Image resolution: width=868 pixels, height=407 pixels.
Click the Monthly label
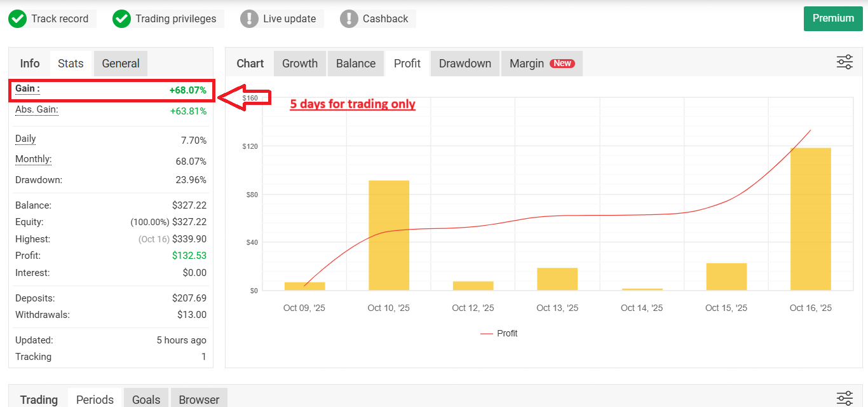34,160
